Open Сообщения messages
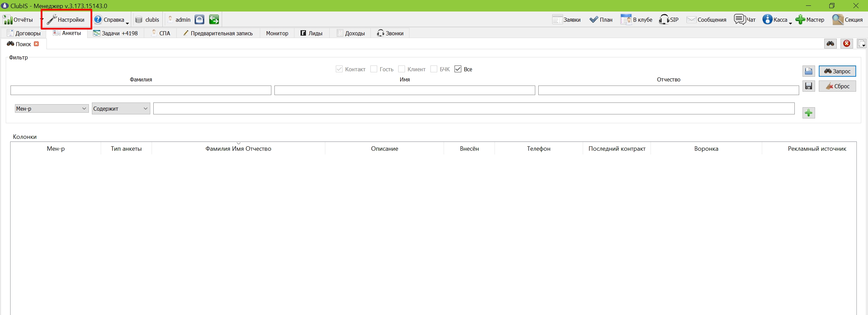The image size is (868, 315). tap(706, 20)
